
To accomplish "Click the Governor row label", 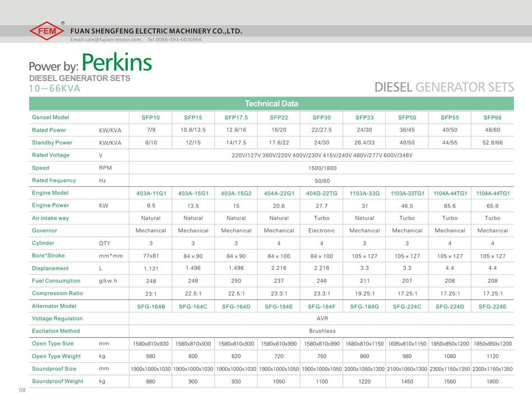I will coord(44,231).
